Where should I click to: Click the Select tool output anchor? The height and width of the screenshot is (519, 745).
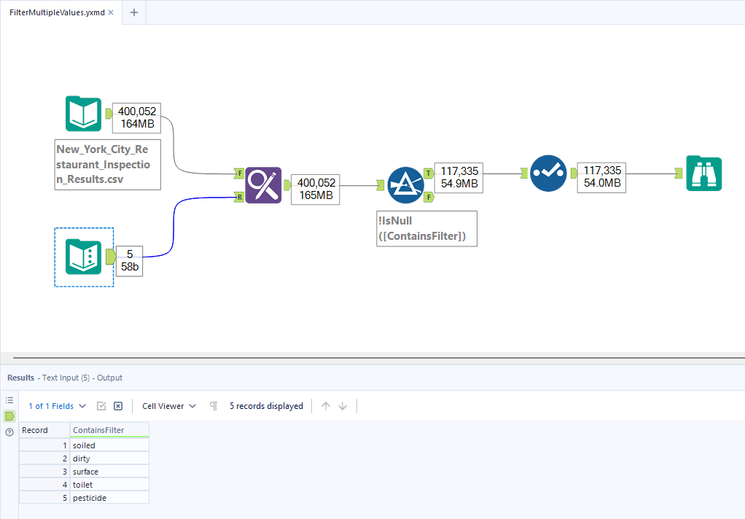pos(573,173)
